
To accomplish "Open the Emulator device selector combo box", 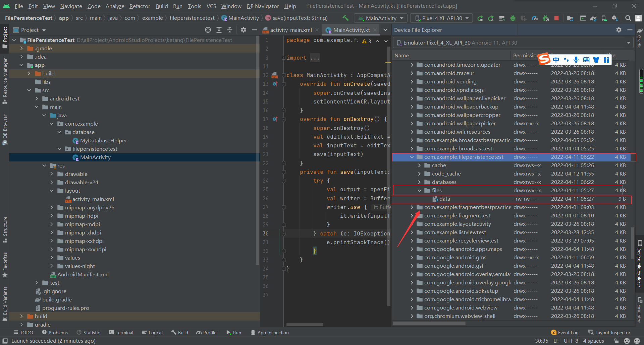I will click(513, 43).
